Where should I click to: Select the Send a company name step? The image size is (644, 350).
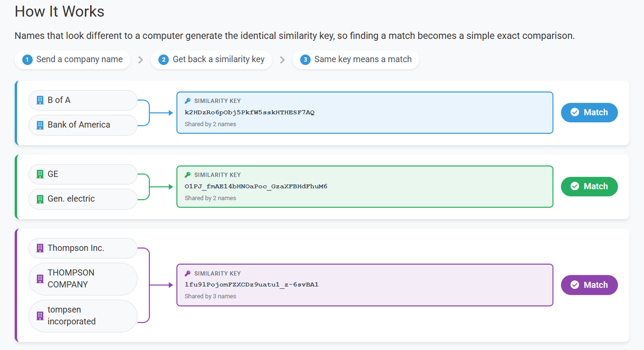[x=72, y=60]
